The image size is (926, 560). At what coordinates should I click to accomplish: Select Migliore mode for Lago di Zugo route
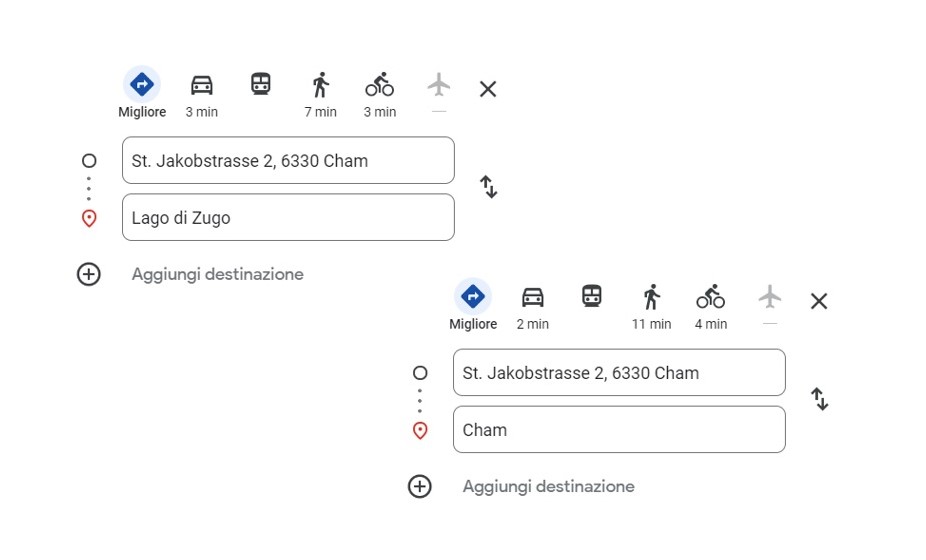point(142,93)
